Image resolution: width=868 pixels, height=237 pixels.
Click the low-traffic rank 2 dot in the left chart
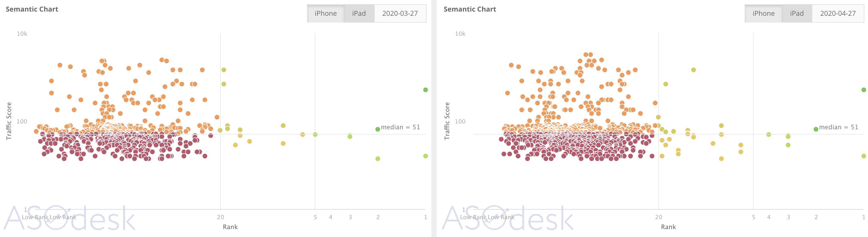[378, 159]
